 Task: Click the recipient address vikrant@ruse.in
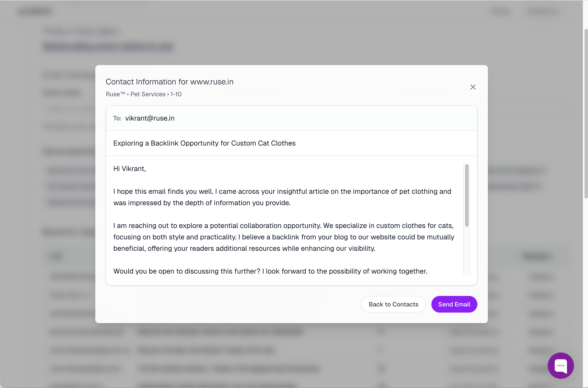tap(150, 118)
